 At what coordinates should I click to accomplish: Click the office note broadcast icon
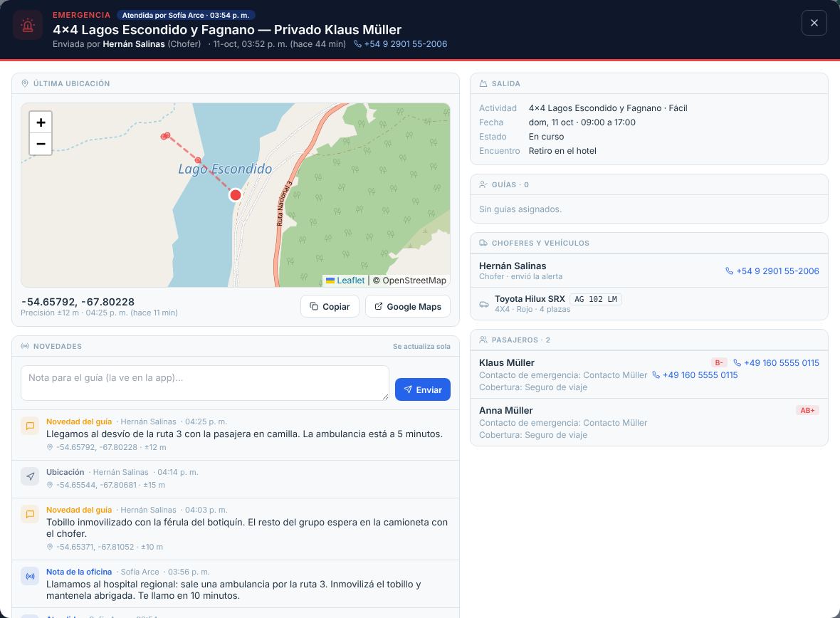(30, 576)
